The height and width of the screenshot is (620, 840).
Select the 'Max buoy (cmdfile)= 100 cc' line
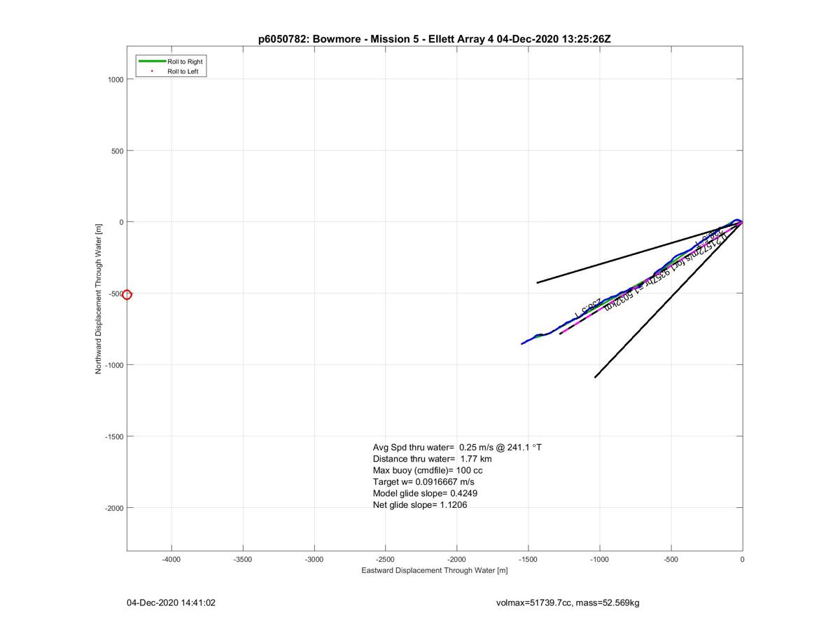(x=428, y=470)
